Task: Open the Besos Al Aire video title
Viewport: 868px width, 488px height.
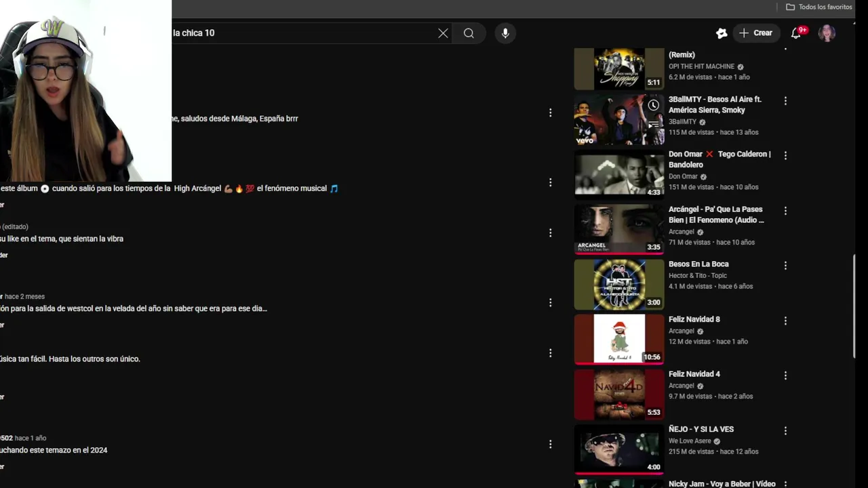Action: [x=715, y=104]
